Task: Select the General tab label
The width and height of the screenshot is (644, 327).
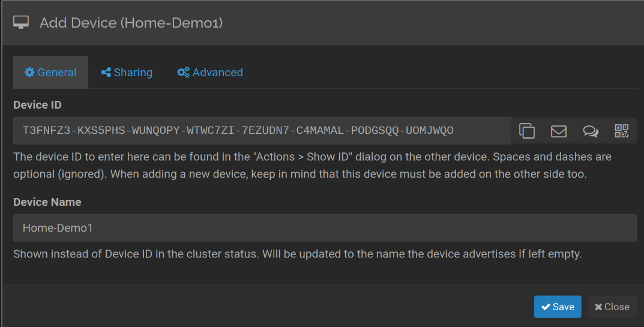Action: point(56,73)
